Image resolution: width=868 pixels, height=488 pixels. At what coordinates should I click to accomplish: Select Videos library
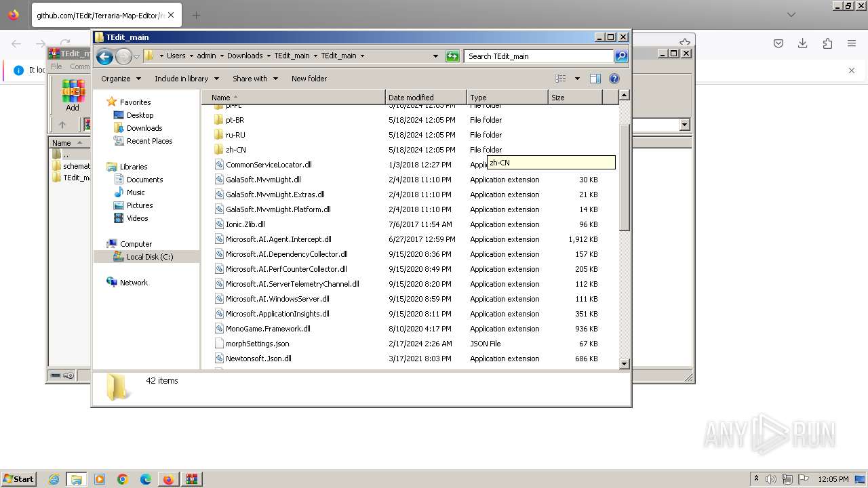point(137,218)
